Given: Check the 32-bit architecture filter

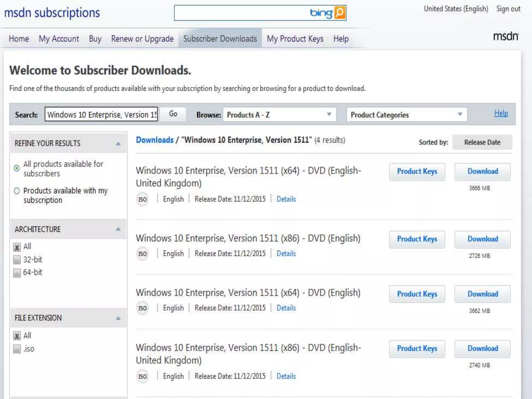Looking at the screenshot, I should pyautogui.click(x=17, y=260).
